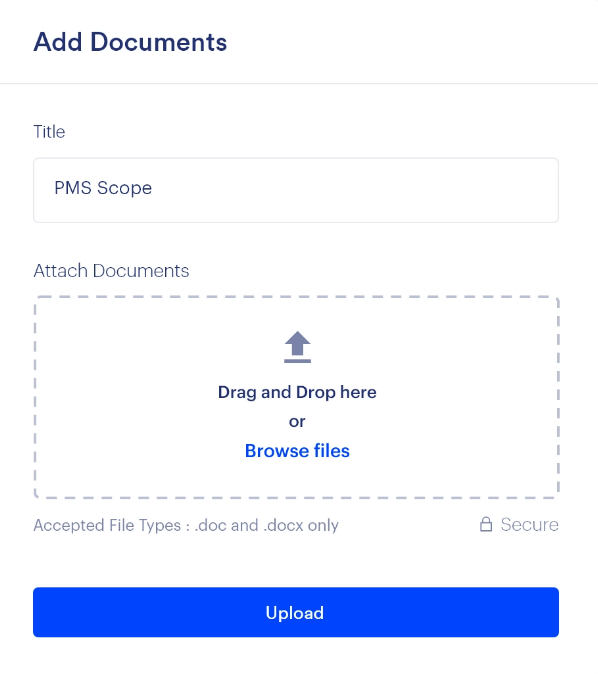Click the dashed drop zone area
The height and width of the screenshot is (674, 598).
tap(297, 397)
